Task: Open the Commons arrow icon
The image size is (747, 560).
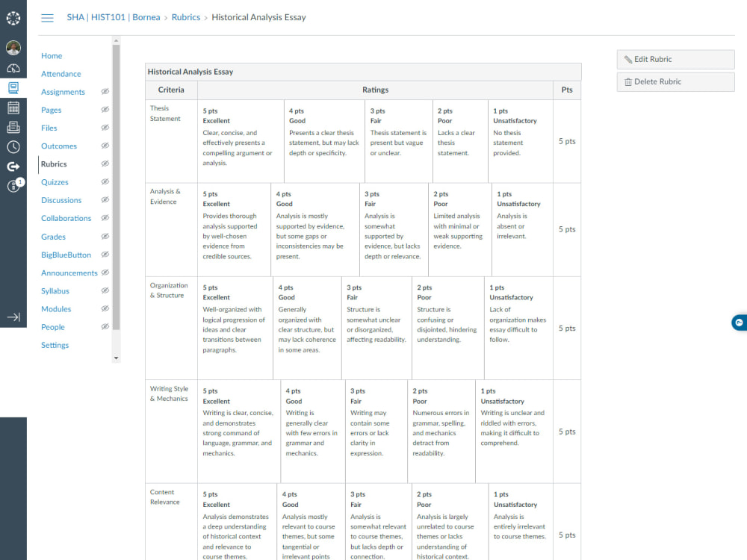Action: 13,167
